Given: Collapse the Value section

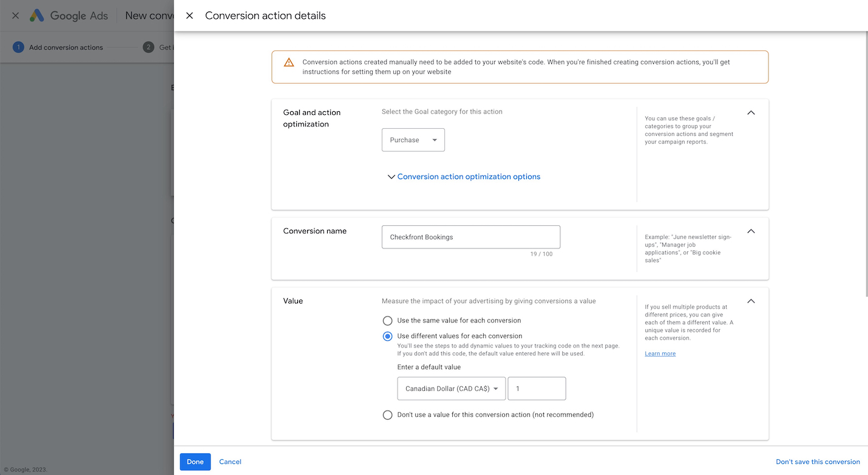Looking at the screenshot, I should pos(751,301).
